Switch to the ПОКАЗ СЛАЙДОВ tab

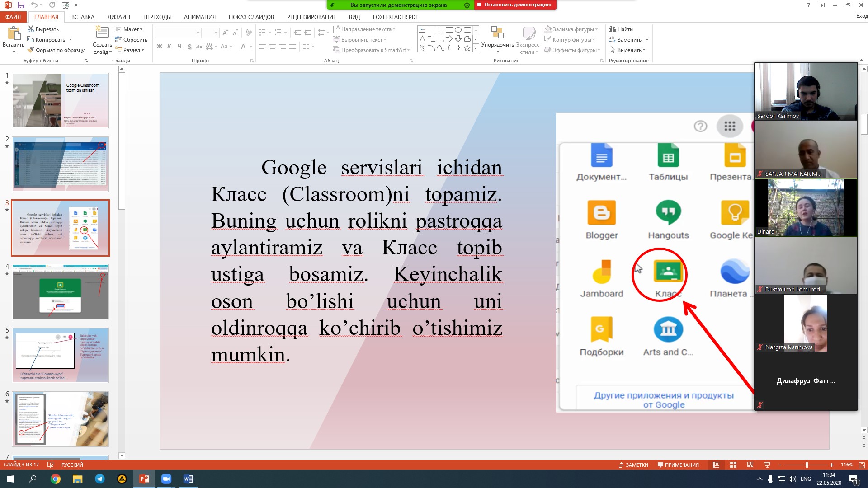point(251,17)
